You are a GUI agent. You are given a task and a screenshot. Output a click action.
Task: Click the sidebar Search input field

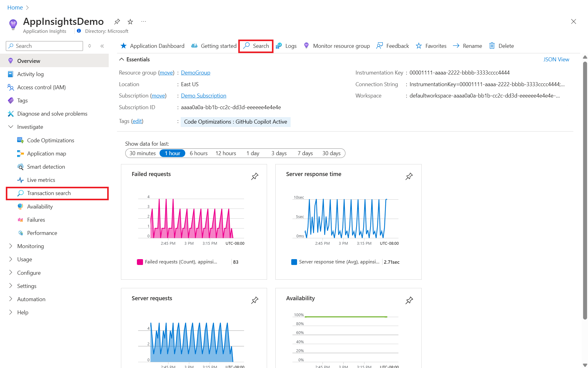(47, 46)
